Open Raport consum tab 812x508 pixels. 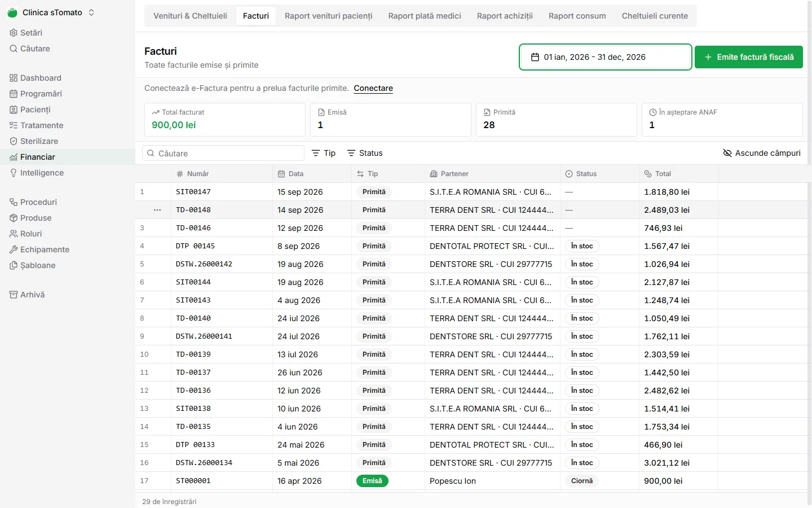coord(577,16)
